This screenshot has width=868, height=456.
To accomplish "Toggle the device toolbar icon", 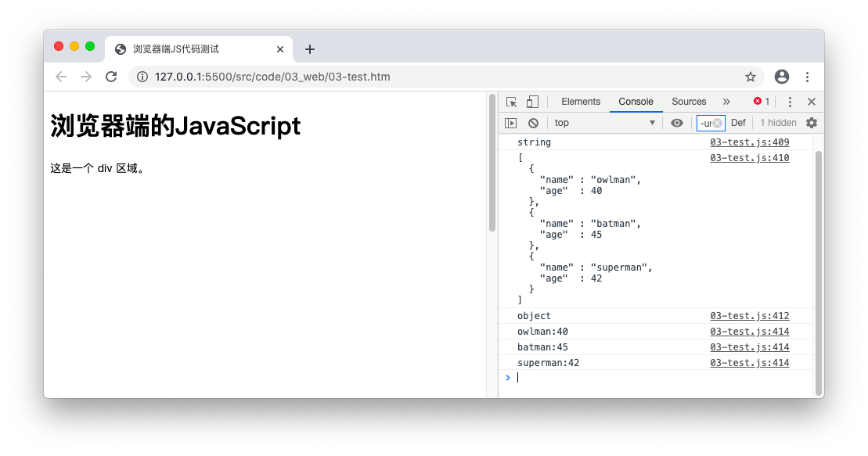I will (x=532, y=102).
